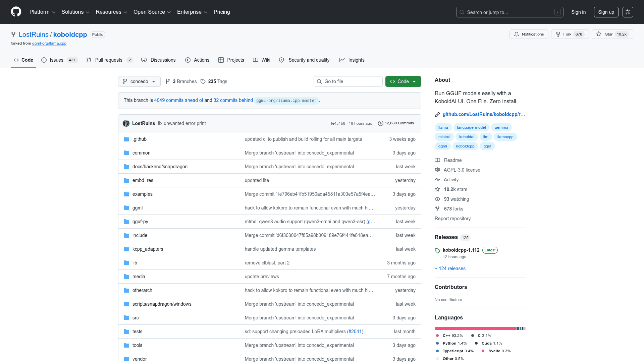Click the Sign up button

click(606, 12)
